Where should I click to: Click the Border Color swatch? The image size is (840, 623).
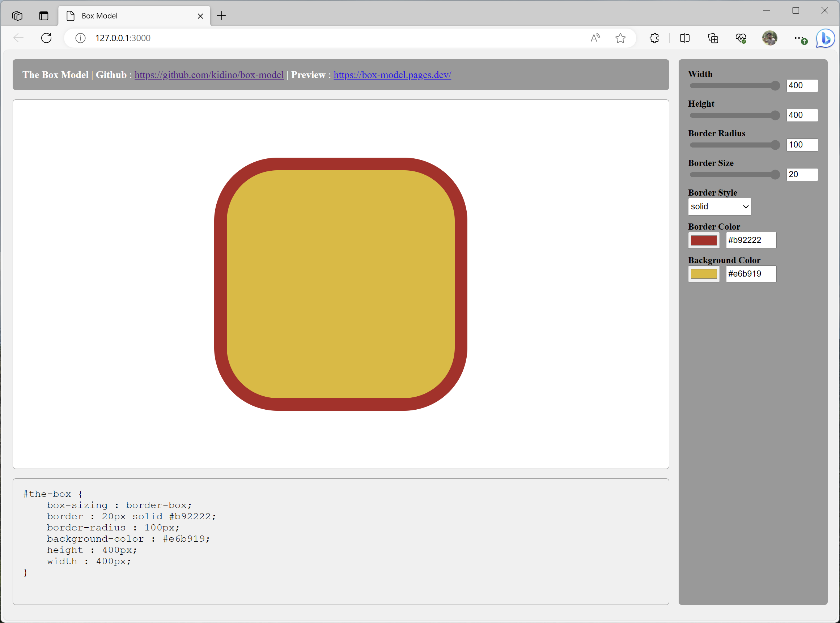(703, 240)
